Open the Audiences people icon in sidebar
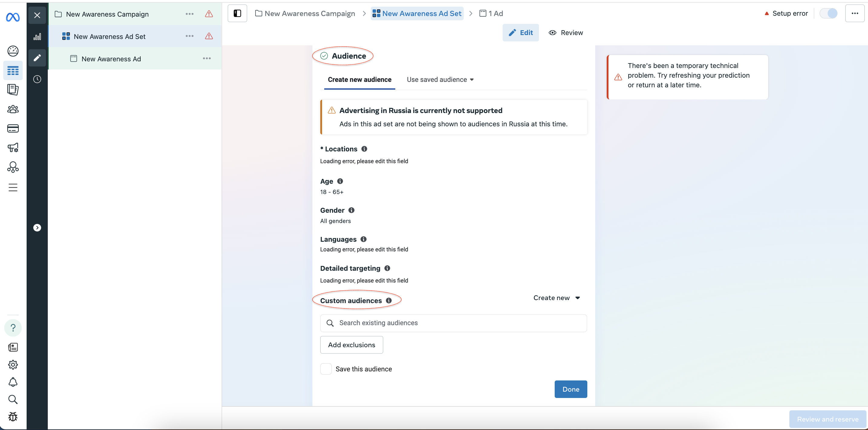Image resolution: width=868 pixels, height=430 pixels. pos(13,109)
